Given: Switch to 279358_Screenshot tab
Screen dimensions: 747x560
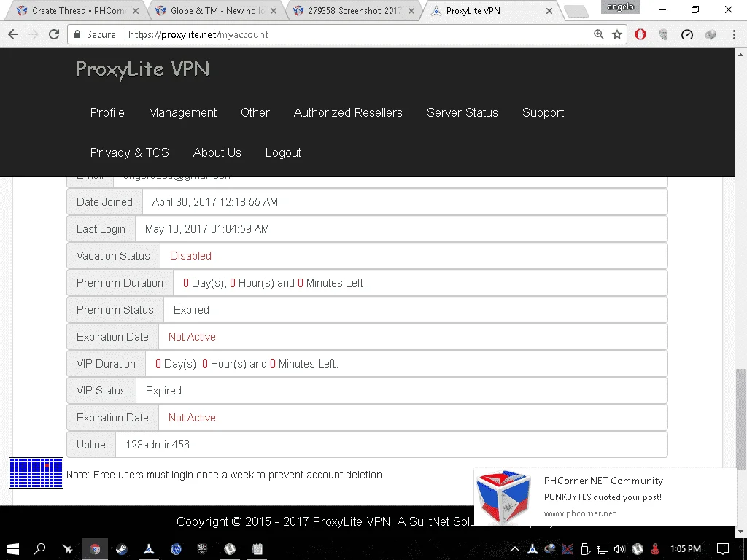Looking at the screenshot, I should 354,10.
